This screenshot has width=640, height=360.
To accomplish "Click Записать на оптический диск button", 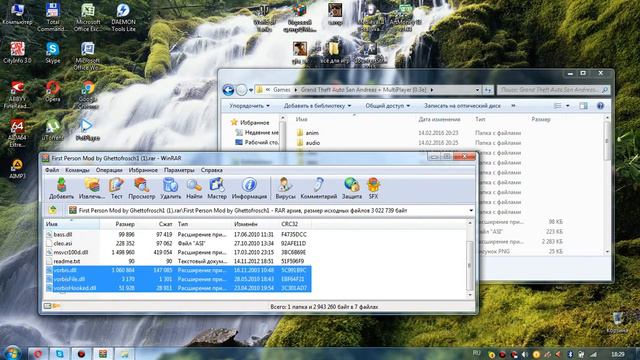I will pos(462,106).
